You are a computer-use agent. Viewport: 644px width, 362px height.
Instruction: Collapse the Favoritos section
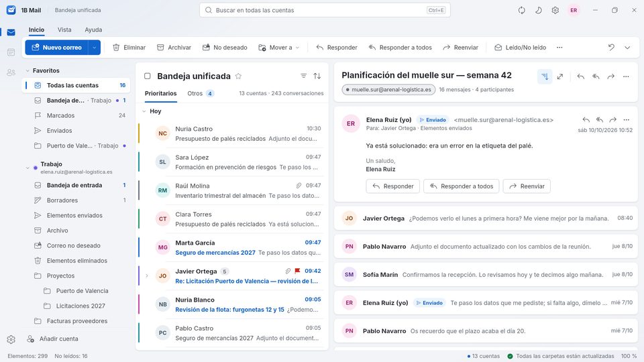coord(28,70)
